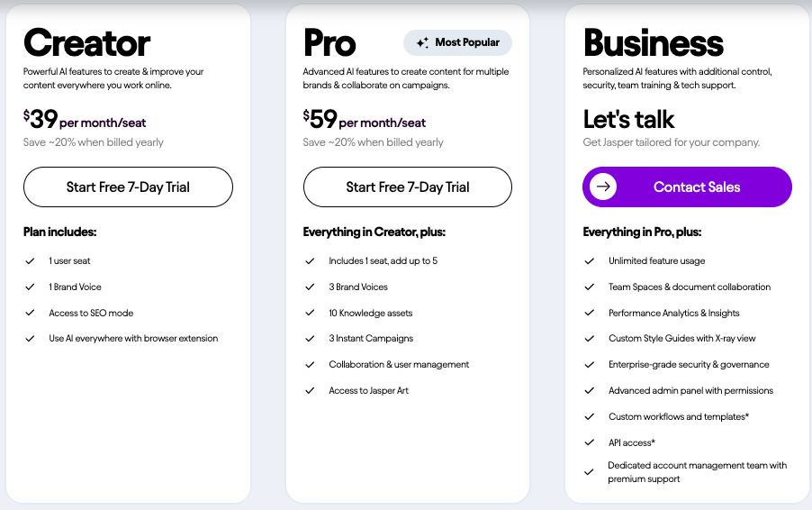This screenshot has width=812, height=510.
Task: Click checkmark beside Unlimited feature usage
Action: point(590,260)
